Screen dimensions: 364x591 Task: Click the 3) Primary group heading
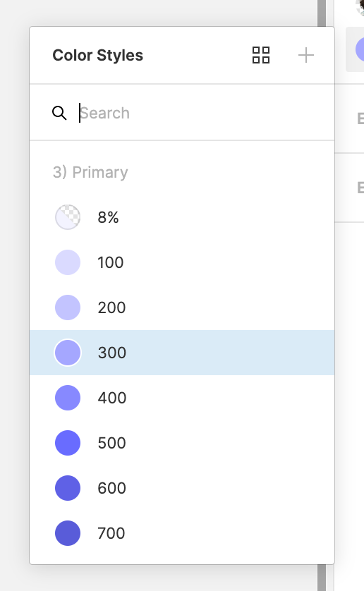click(90, 172)
